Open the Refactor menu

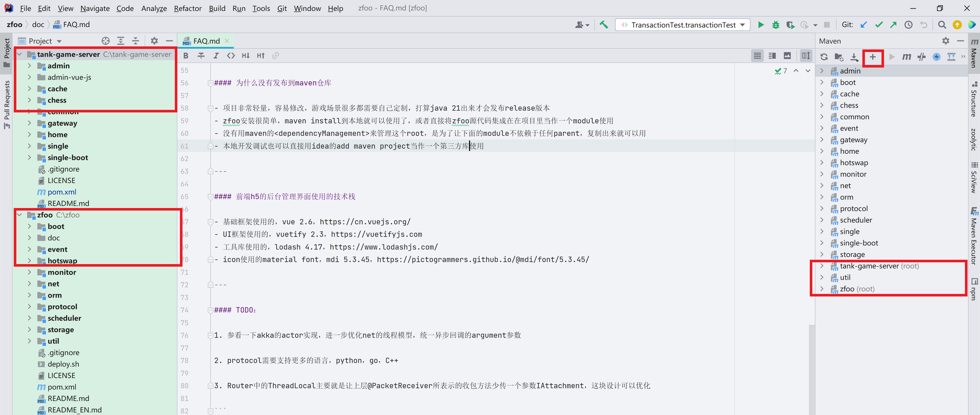pyautogui.click(x=188, y=8)
